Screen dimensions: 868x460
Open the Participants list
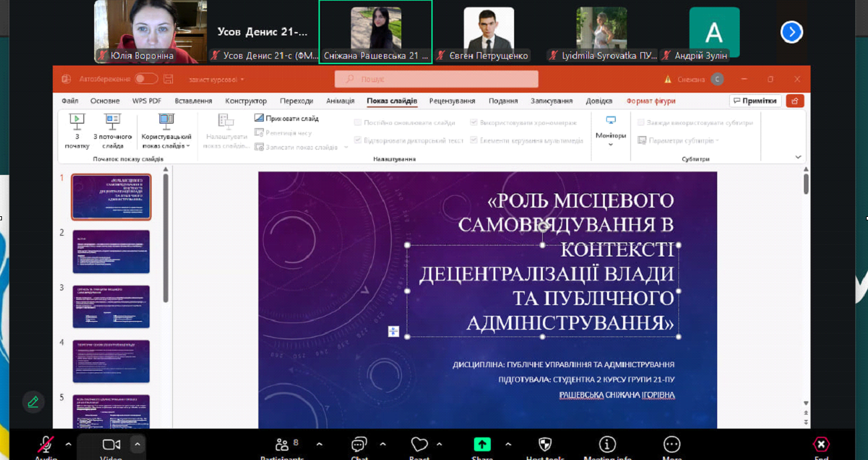tap(282, 445)
